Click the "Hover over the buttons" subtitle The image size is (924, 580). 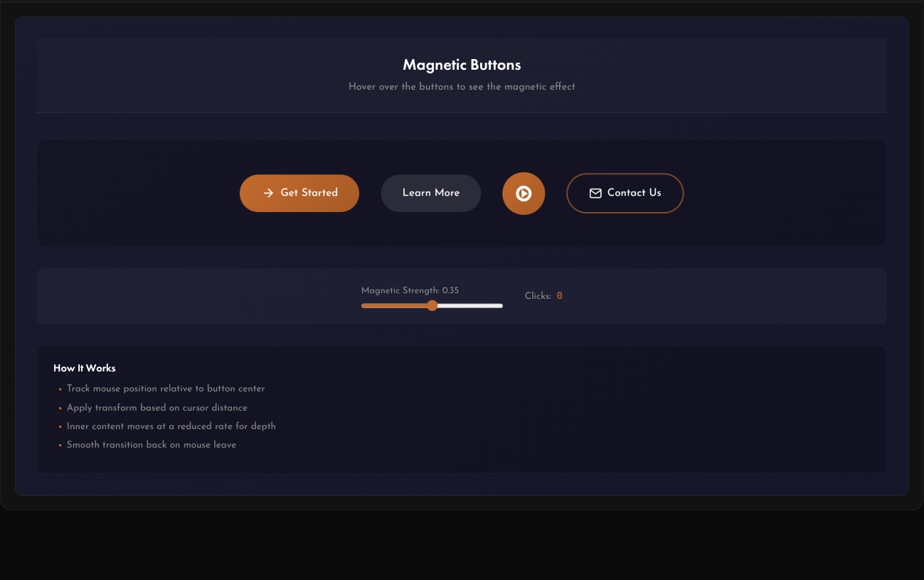[x=462, y=87]
